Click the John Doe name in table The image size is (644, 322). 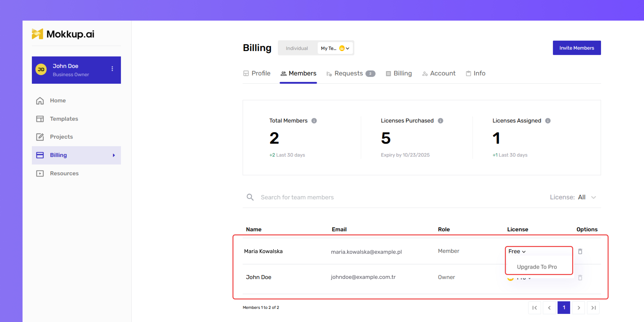pyautogui.click(x=259, y=277)
